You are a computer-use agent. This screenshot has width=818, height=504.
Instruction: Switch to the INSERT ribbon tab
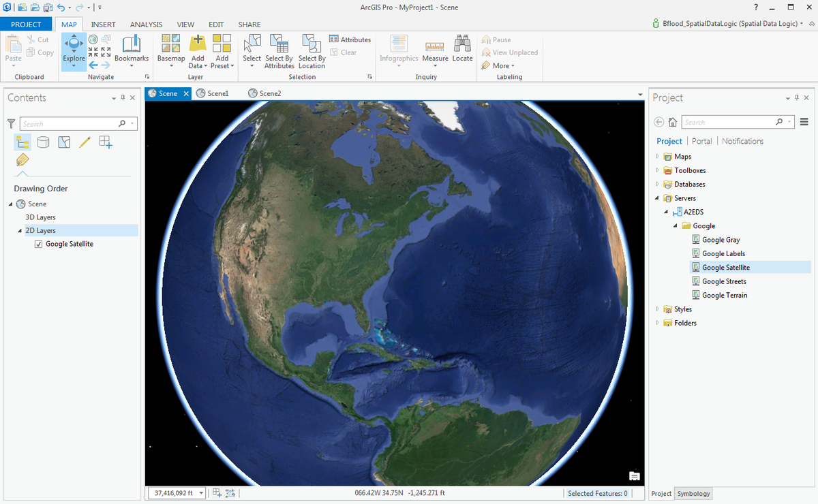tap(104, 25)
